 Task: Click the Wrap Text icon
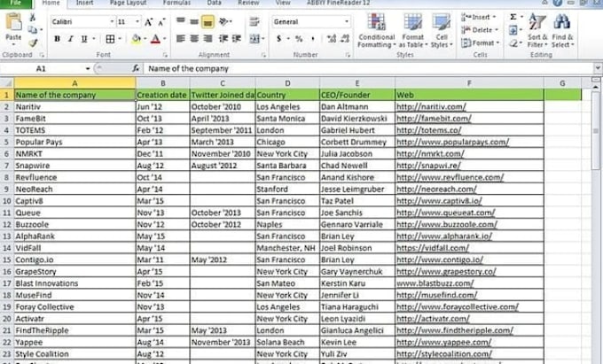pyautogui.click(x=255, y=21)
